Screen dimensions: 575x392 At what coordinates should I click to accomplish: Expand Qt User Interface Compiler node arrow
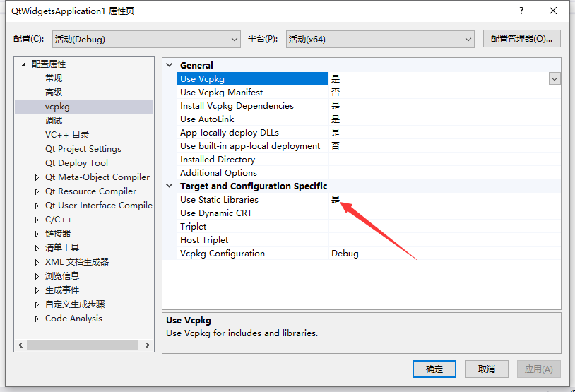tap(37, 206)
